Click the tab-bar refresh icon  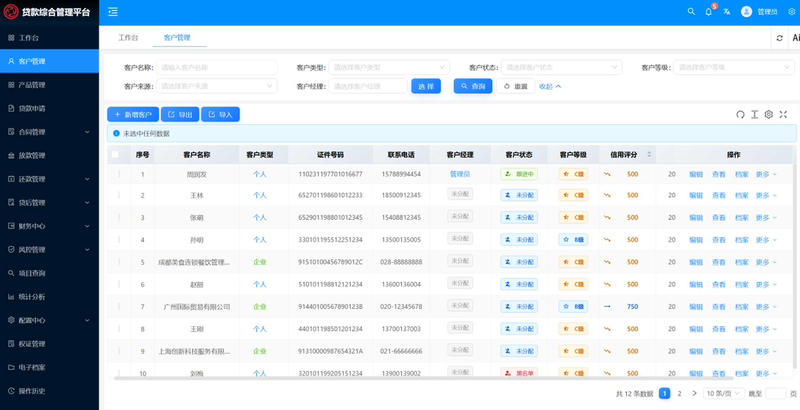tap(779, 38)
